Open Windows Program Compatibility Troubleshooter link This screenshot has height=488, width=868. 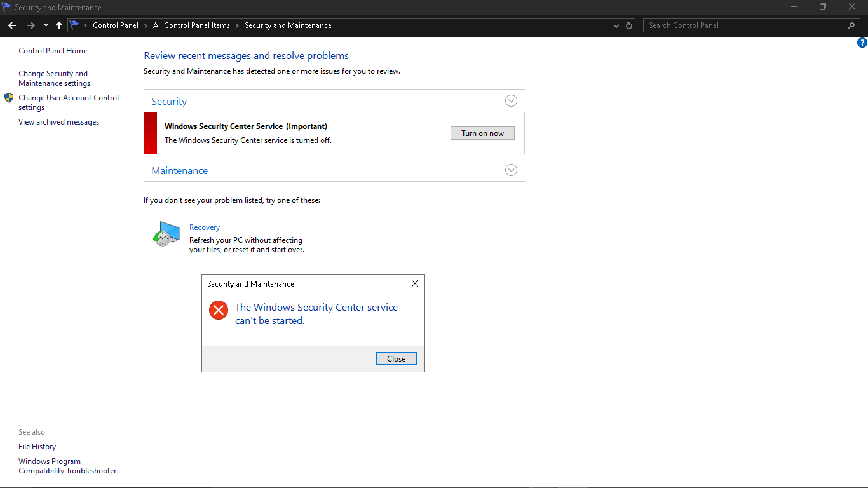(x=67, y=466)
